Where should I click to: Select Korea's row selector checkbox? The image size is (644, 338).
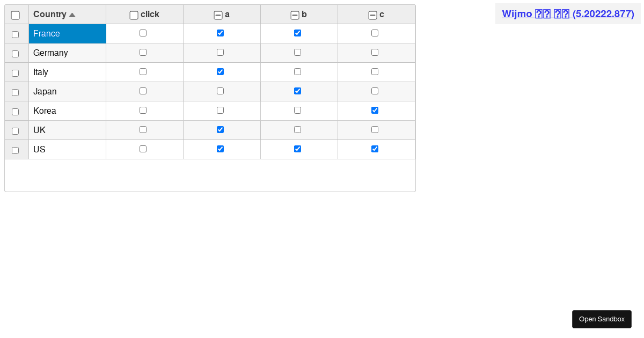pyautogui.click(x=16, y=111)
